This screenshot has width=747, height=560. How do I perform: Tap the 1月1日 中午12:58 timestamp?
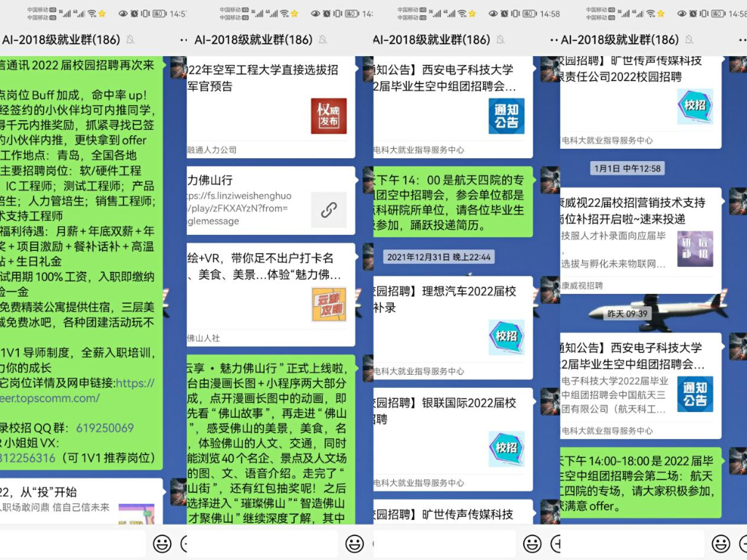point(627,168)
